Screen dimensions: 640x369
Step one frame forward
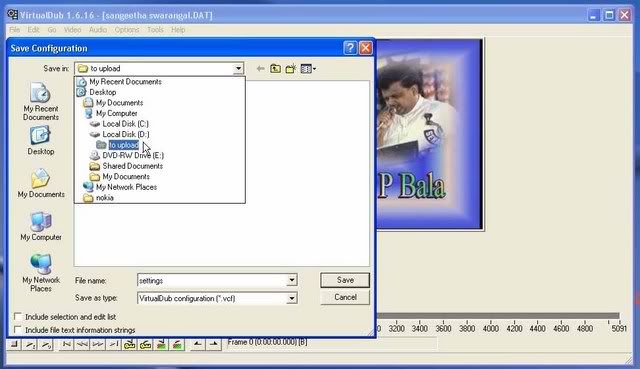point(98,345)
